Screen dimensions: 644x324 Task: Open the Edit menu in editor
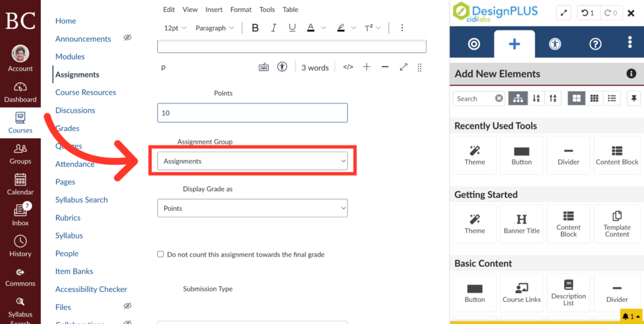tap(169, 9)
